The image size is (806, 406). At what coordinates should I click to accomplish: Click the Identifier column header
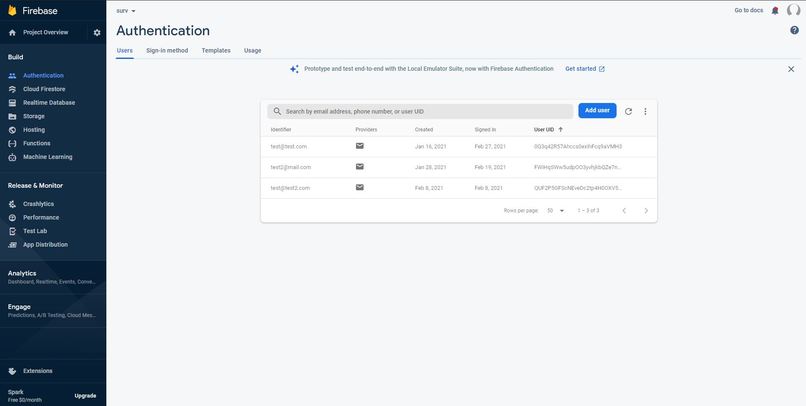281,130
